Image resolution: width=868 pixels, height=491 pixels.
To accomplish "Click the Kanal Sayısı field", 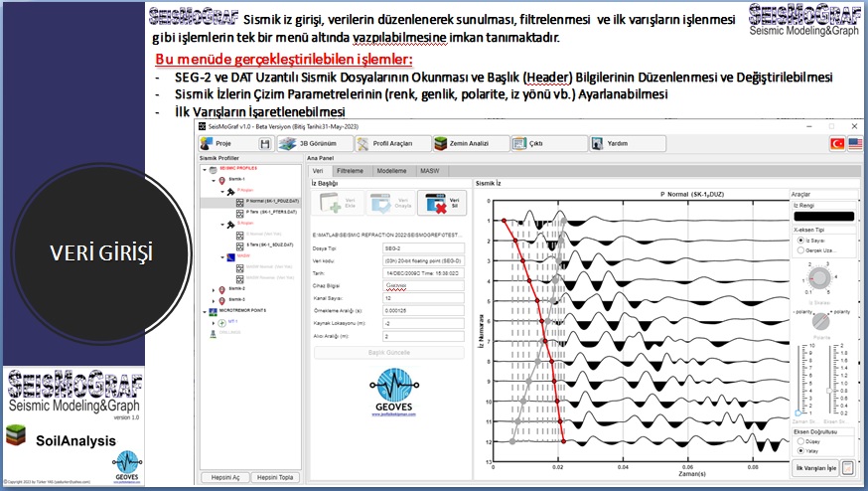I will coord(423,298).
